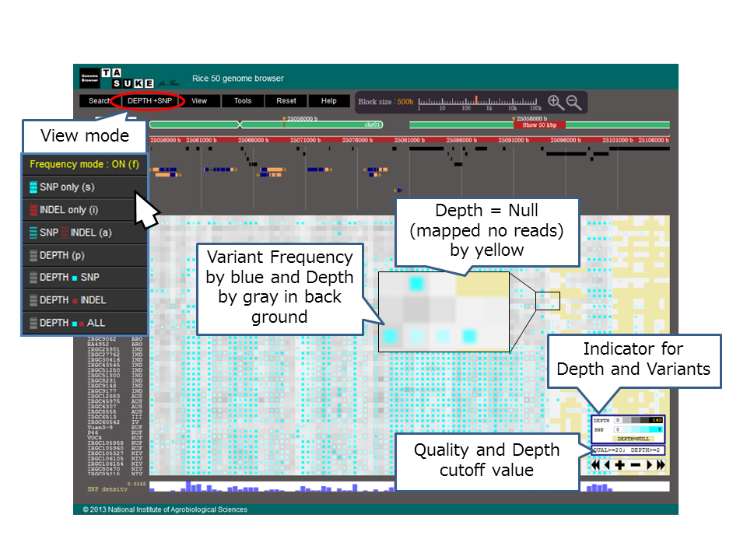Click sample row P46
Screen dimensions: 747x560
tap(115, 433)
